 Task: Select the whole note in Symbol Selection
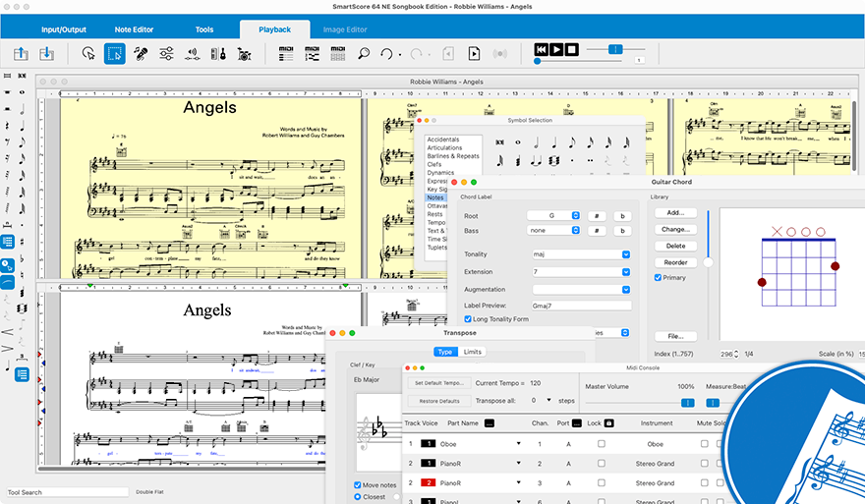[517, 142]
